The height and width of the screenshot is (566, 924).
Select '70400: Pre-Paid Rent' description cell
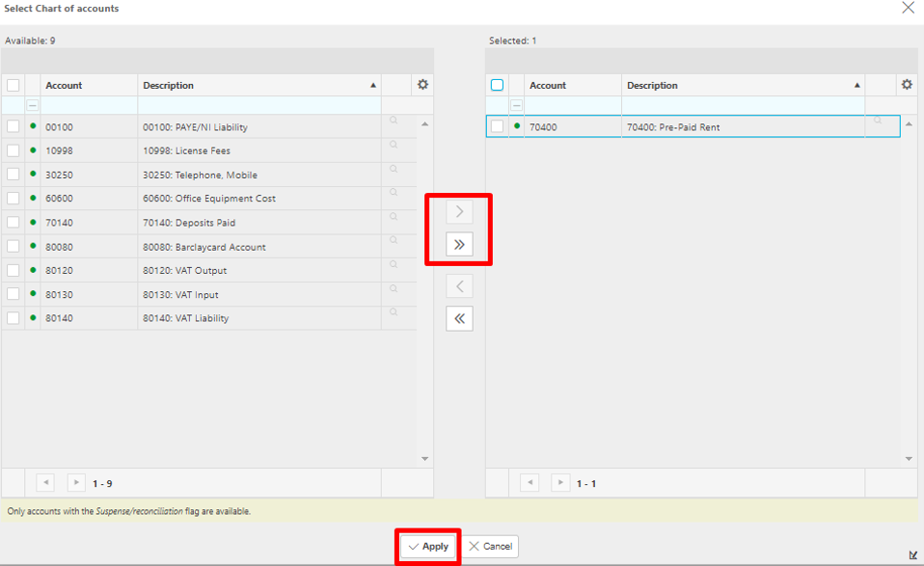coord(744,126)
